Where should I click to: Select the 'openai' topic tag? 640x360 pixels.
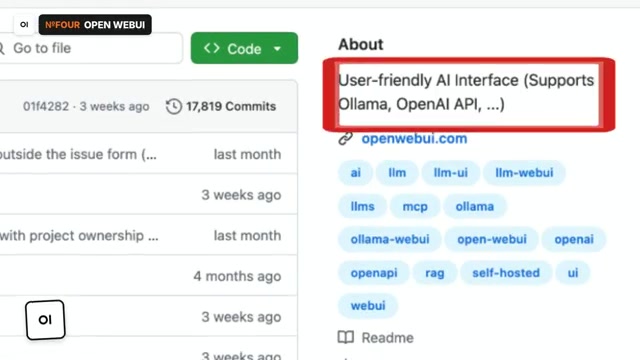(574, 239)
